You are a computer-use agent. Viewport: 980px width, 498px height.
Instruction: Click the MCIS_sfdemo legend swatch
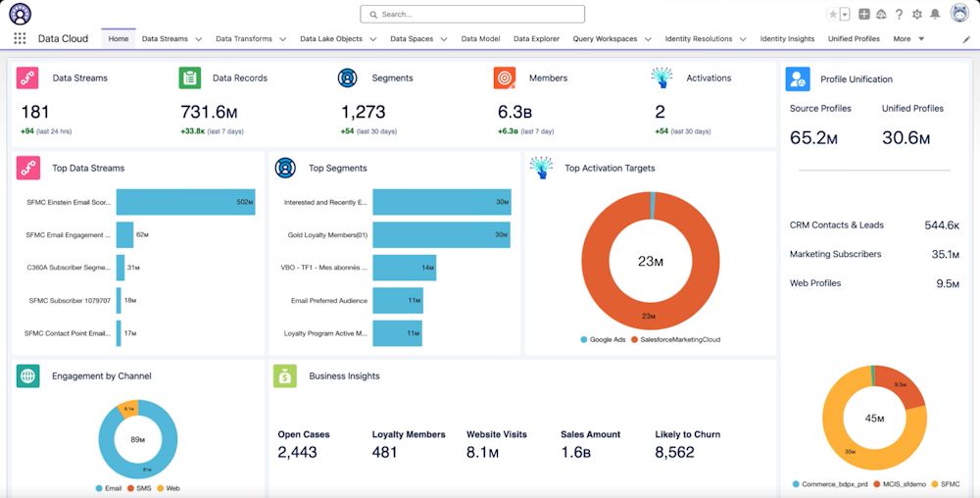(876, 484)
